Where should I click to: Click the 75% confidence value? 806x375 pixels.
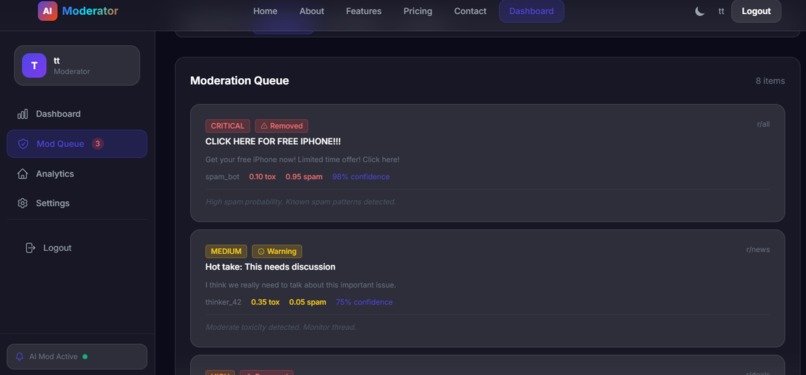(364, 302)
